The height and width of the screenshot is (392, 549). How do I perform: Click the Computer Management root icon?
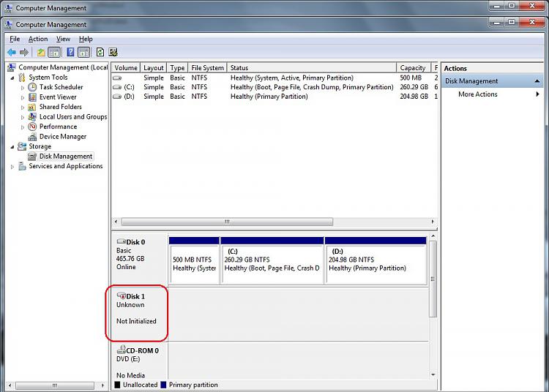12,67
